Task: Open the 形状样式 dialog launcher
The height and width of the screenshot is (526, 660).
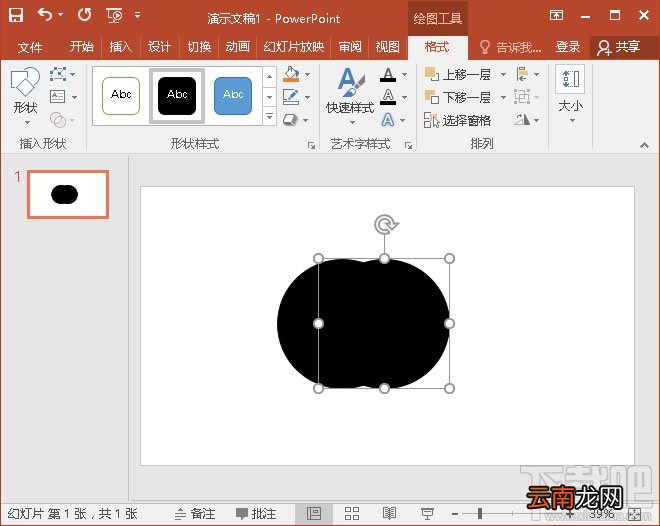Action: coord(311,146)
